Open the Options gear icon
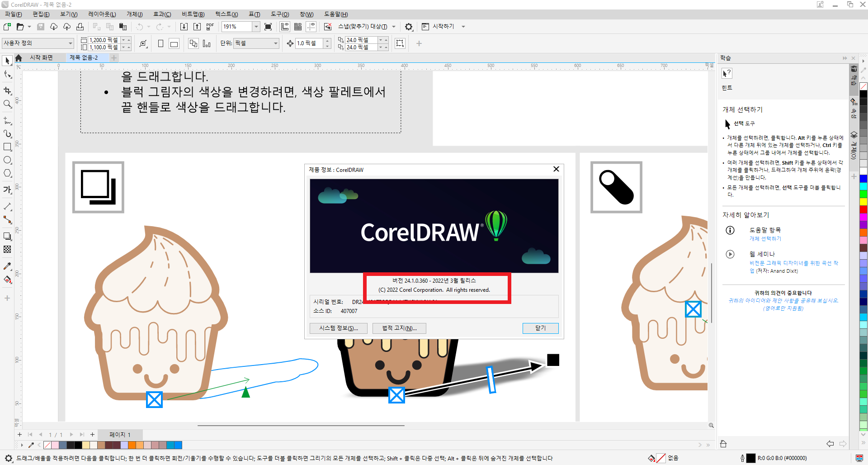868x465 pixels. [x=409, y=27]
